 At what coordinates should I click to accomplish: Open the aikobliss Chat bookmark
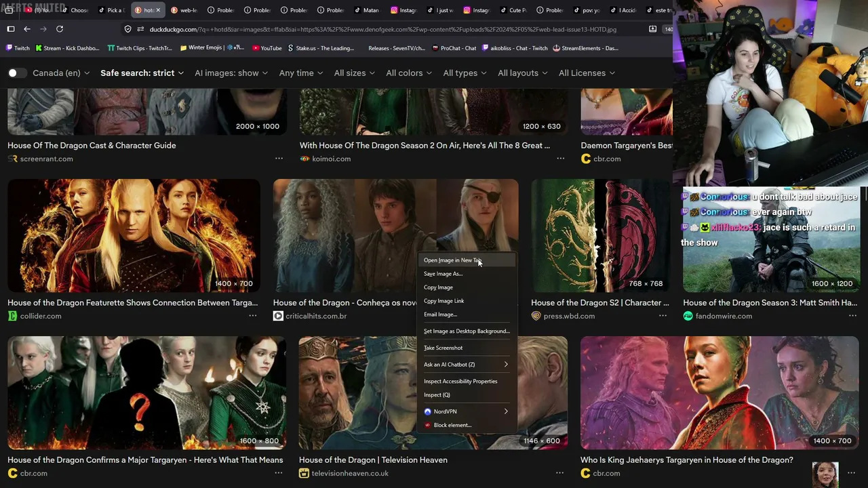point(515,48)
